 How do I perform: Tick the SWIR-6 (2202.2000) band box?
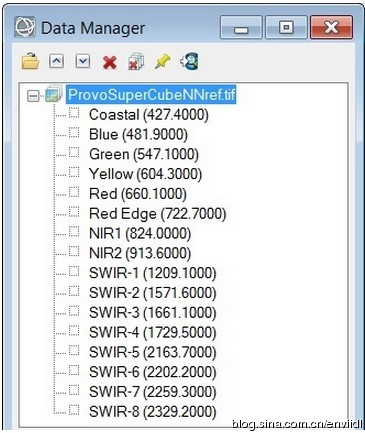[x=74, y=370]
